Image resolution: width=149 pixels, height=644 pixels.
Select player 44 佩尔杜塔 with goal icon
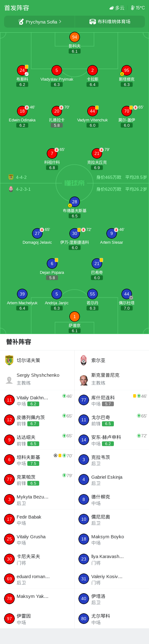pos(126,294)
